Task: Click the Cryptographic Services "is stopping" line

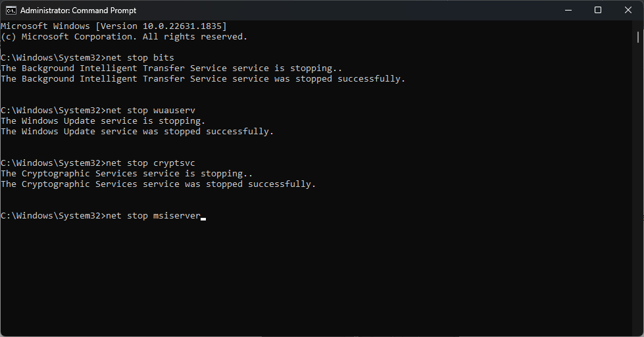Action: pyautogui.click(x=127, y=174)
